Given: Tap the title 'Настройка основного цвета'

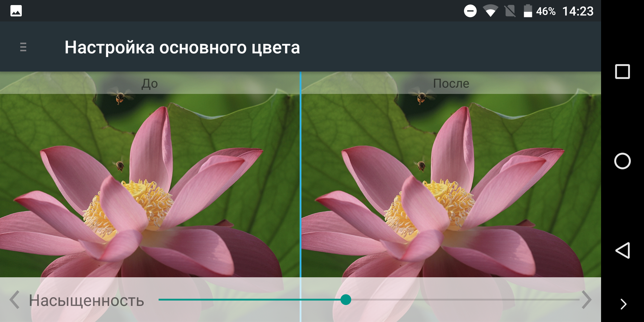Looking at the screenshot, I should pos(182,47).
